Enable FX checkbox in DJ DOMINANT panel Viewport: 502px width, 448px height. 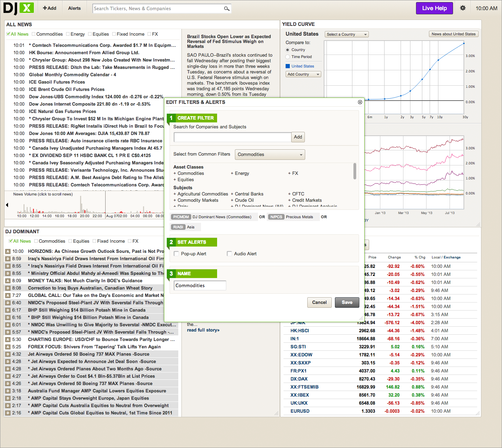130,241
